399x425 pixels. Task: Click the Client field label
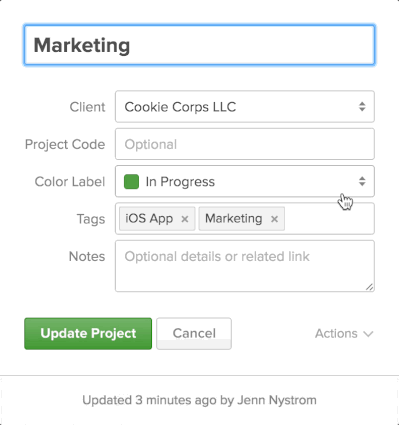[87, 107]
